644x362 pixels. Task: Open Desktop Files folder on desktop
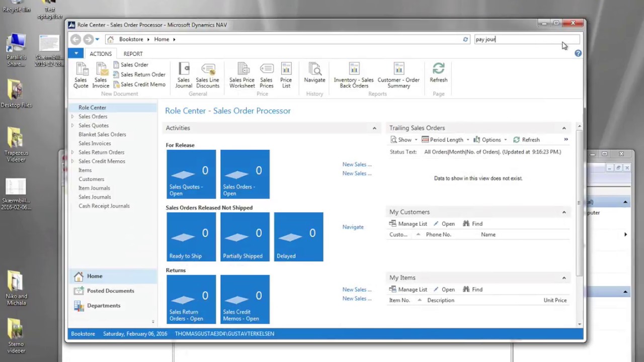[x=16, y=94]
